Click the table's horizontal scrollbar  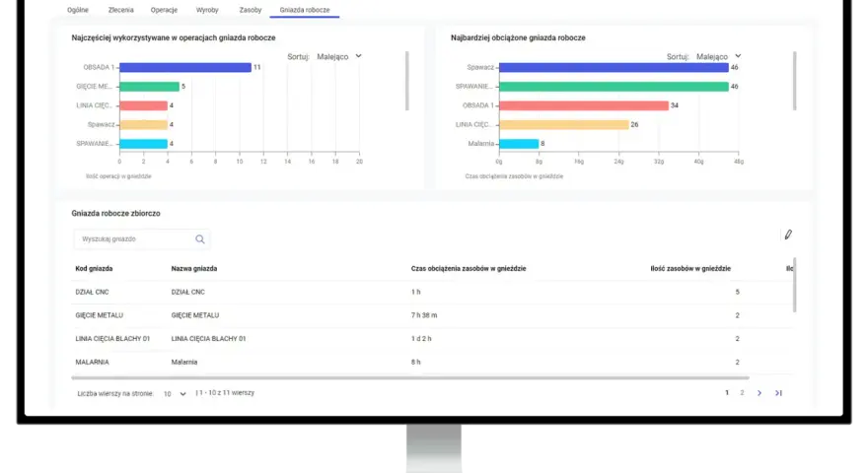[410, 377]
